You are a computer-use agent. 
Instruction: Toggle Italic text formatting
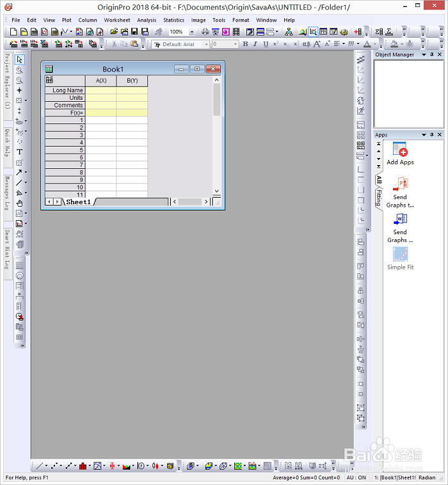[255, 44]
